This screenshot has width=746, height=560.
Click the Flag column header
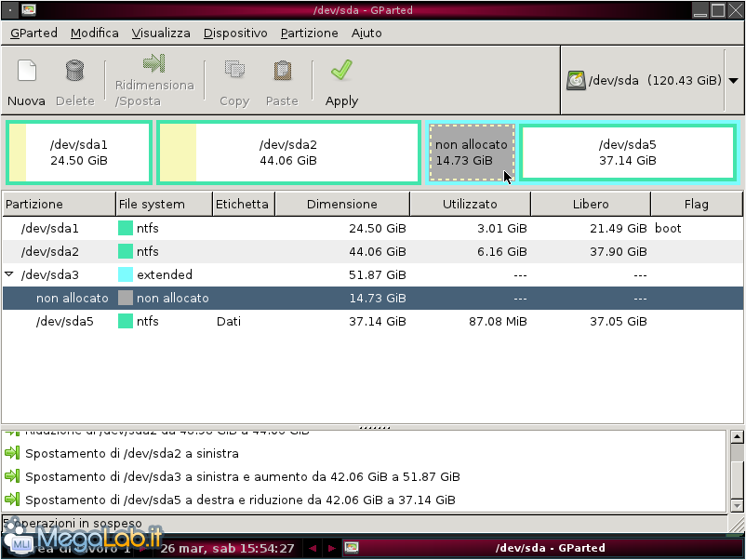pyautogui.click(x=697, y=204)
